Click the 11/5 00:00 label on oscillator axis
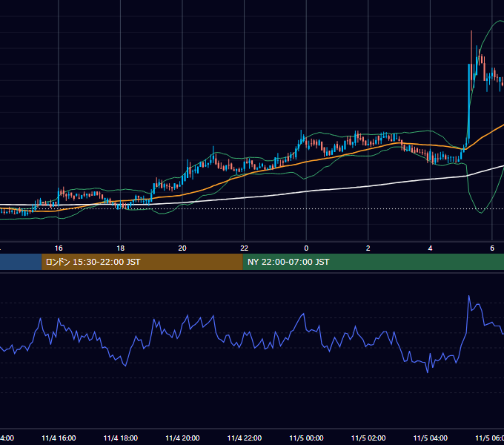This screenshot has height=445, width=504. coord(306,438)
